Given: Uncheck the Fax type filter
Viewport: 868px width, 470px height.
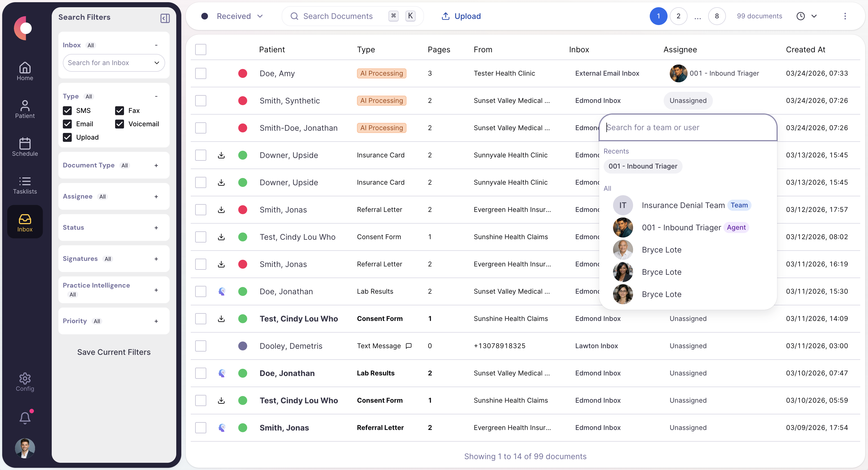Looking at the screenshot, I should click(x=119, y=110).
